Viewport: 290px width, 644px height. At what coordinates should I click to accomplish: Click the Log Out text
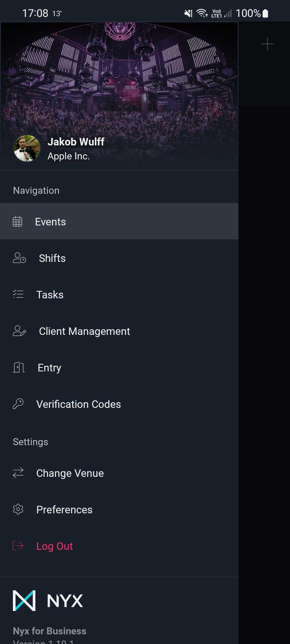pyautogui.click(x=55, y=546)
